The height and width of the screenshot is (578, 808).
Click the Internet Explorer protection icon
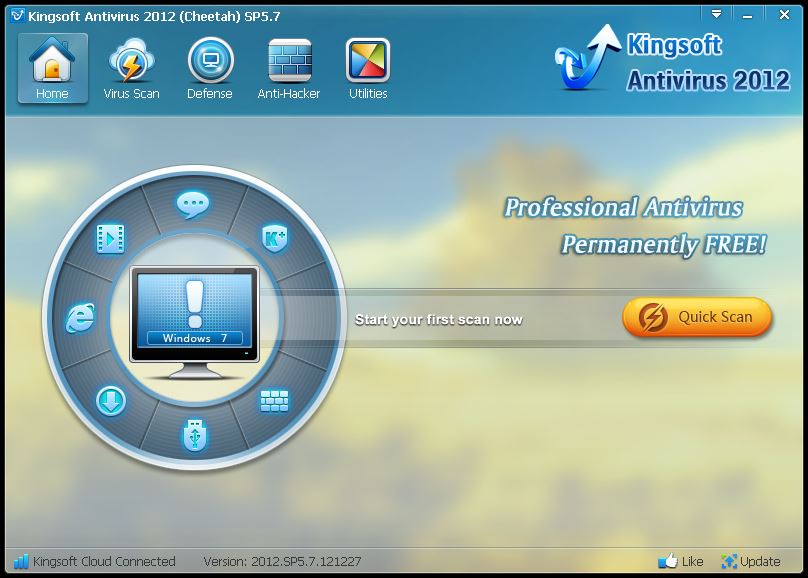click(80, 317)
